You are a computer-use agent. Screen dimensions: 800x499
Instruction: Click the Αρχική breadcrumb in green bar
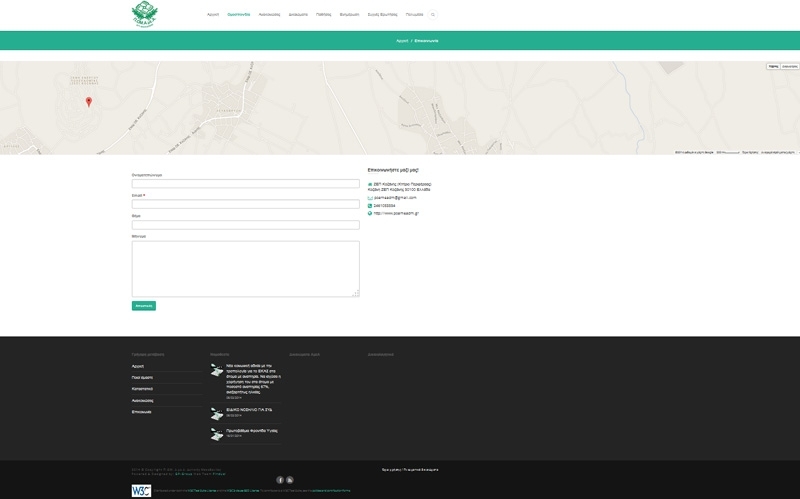401,40
